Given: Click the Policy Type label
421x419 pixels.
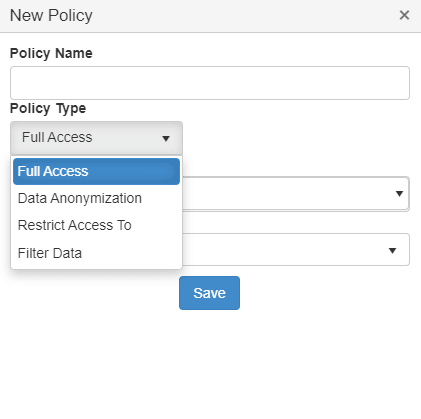Looking at the screenshot, I should [x=48, y=109].
